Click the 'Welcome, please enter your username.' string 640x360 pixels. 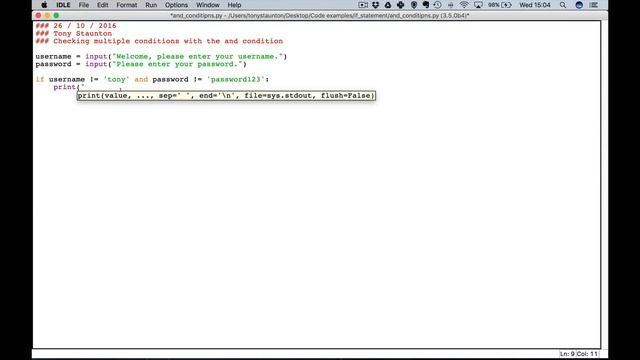[198, 56]
